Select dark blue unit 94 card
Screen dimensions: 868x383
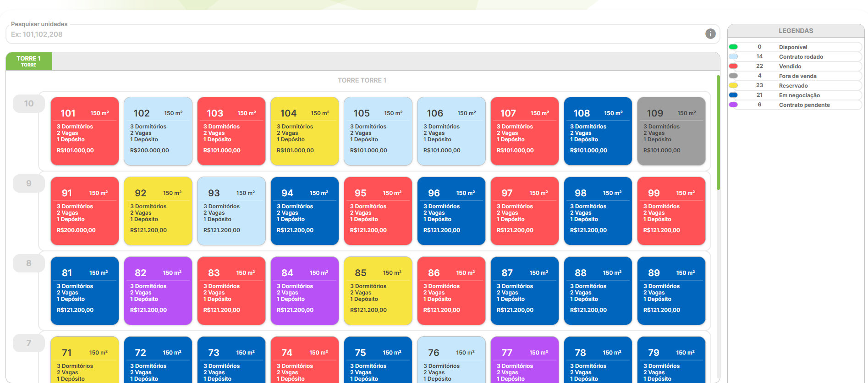305,211
